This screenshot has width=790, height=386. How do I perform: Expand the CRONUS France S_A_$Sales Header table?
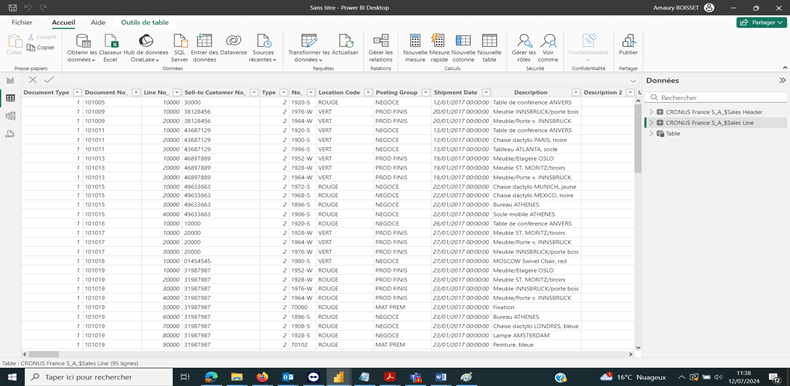coord(651,112)
